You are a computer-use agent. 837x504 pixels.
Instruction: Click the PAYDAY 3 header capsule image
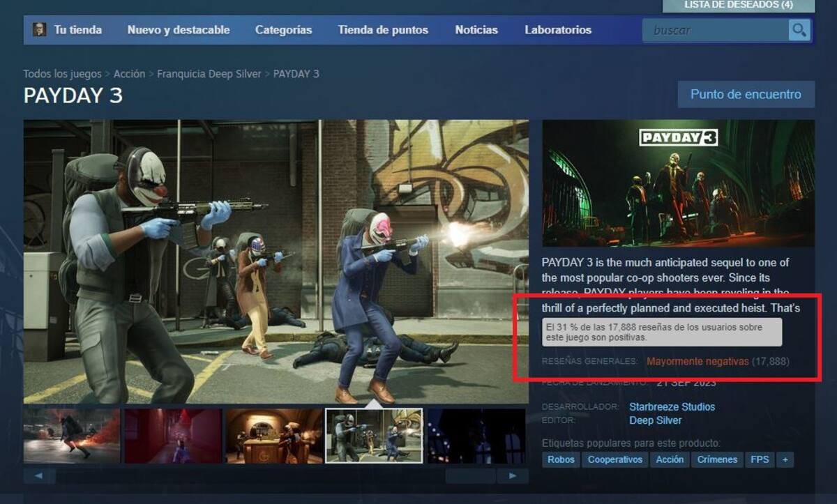click(678, 183)
